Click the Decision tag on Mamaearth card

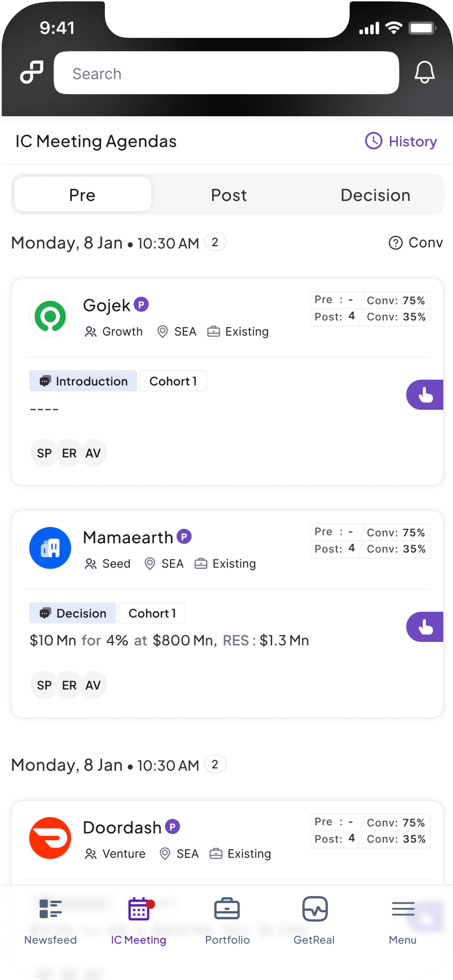[x=73, y=613]
